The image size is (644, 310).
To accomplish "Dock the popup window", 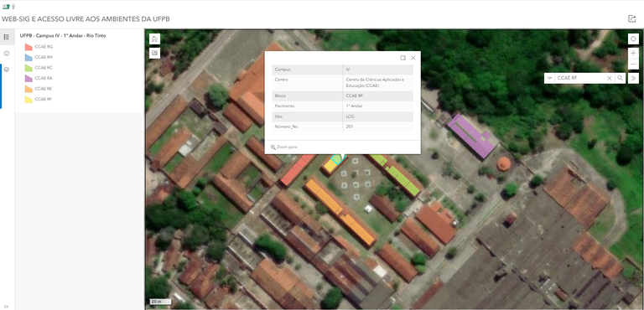I will pos(402,58).
